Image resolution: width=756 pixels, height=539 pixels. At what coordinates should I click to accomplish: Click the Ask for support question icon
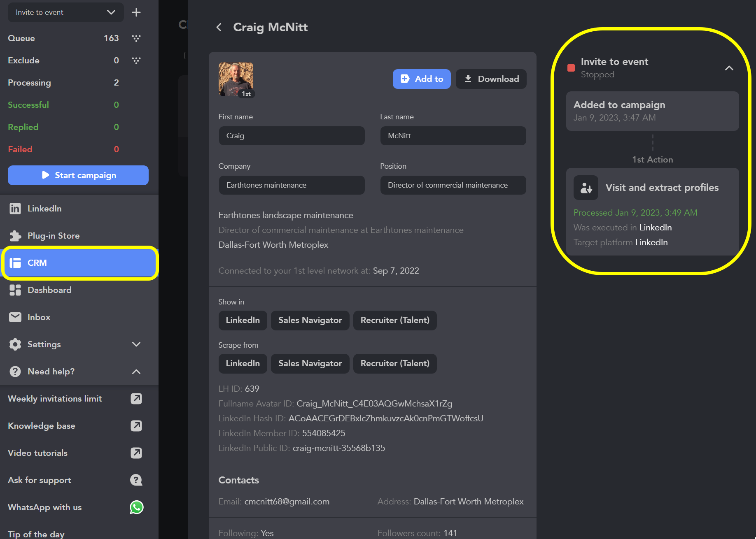(x=136, y=480)
